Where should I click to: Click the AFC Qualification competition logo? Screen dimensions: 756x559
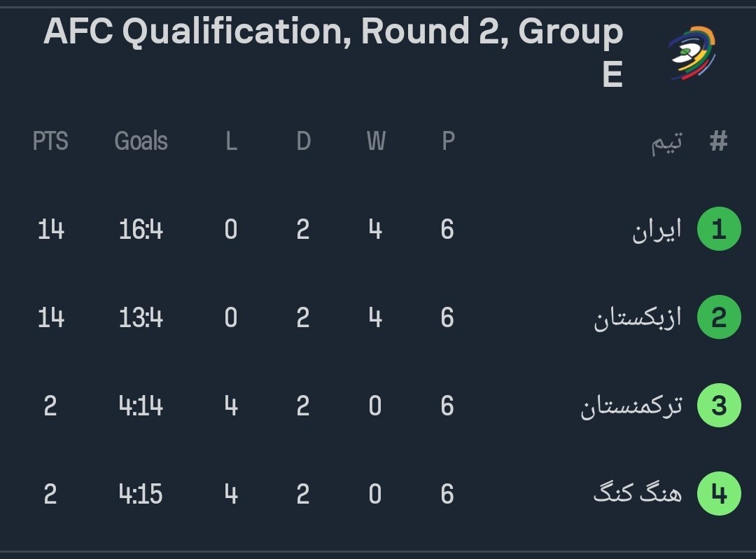click(691, 54)
